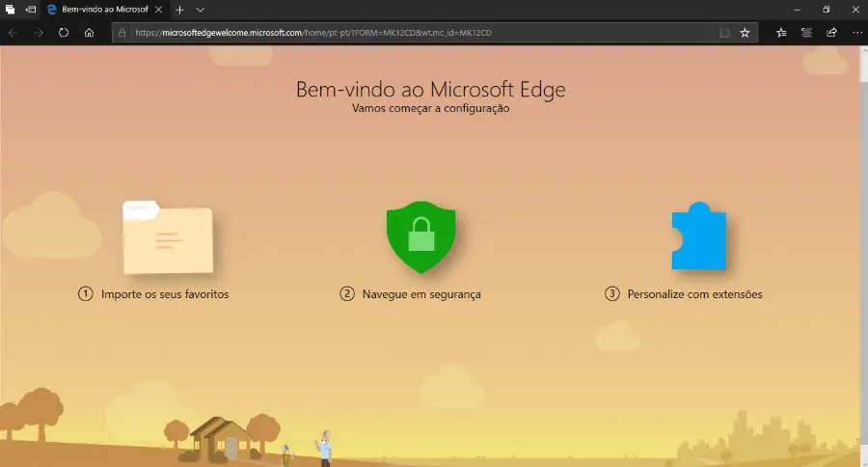The height and width of the screenshot is (467, 868).
Task: Restore down the Edge window
Action: coord(826,10)
